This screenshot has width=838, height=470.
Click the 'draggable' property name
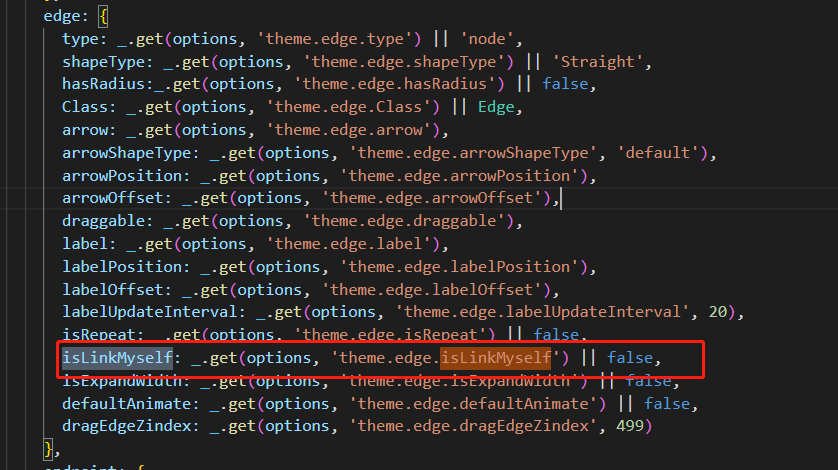point(103,221)
